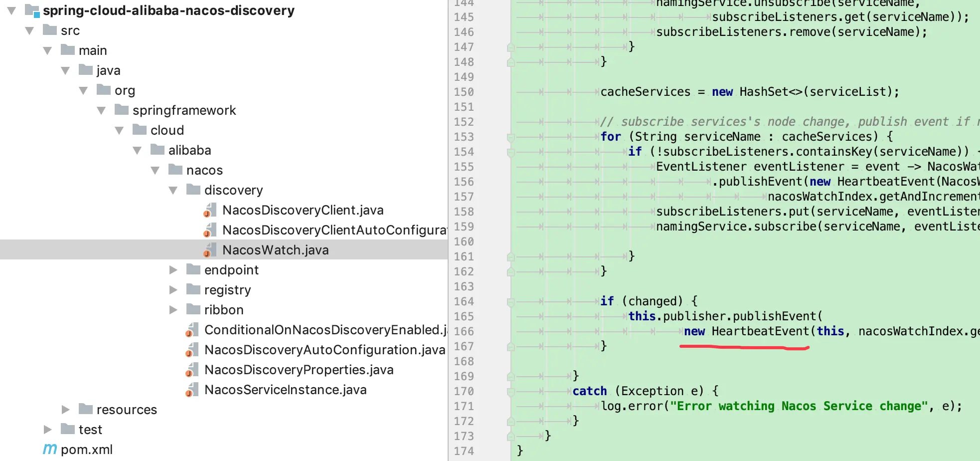Click HeartbeatEvent on line 166

pos(761,331)
